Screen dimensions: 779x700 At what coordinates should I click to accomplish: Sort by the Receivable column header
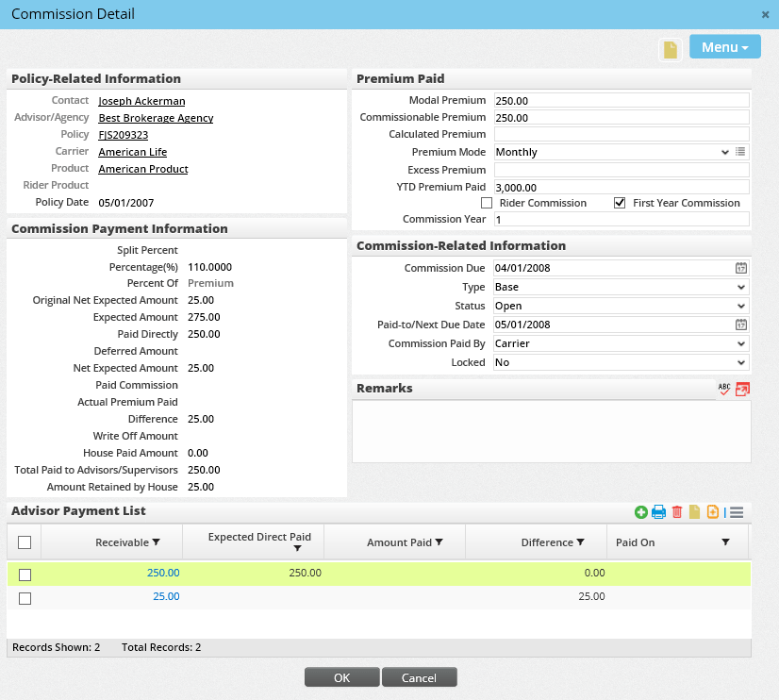pos(127,542)
